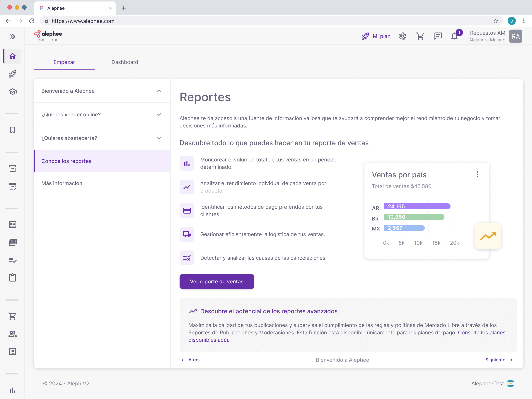Screen dimensions: 532x399
Task: Click the RA user avatar
Action: click(x=515, y=36)
